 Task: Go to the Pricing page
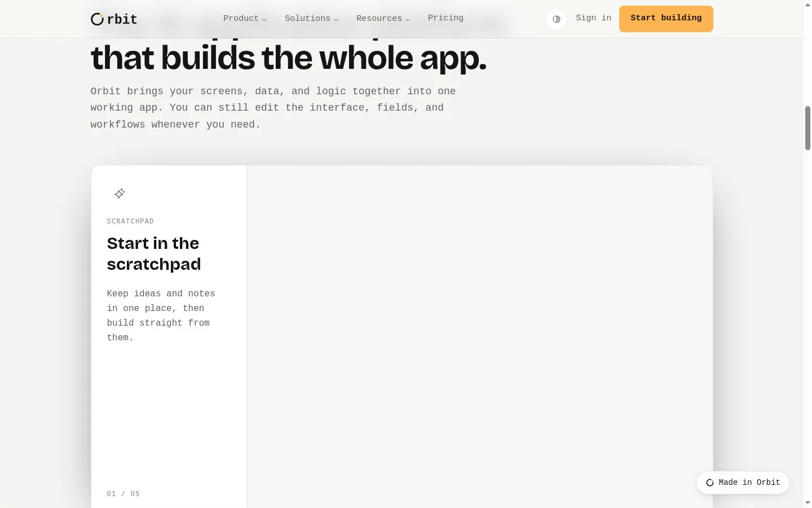click(x=445, y=18)
